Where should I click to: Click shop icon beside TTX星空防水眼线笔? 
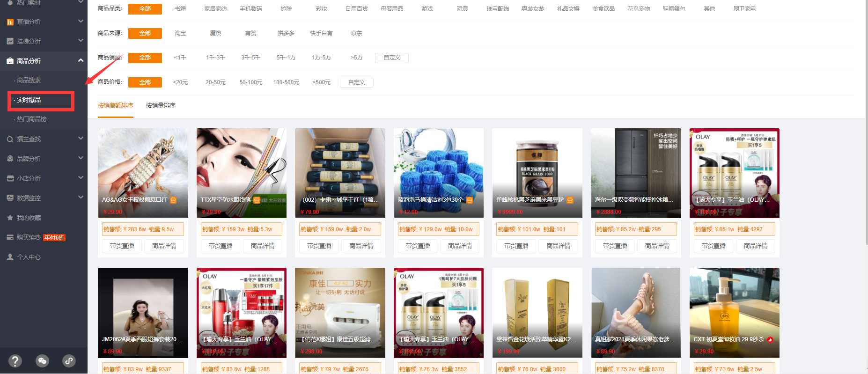pyautogui.click(x=257, y=200)
